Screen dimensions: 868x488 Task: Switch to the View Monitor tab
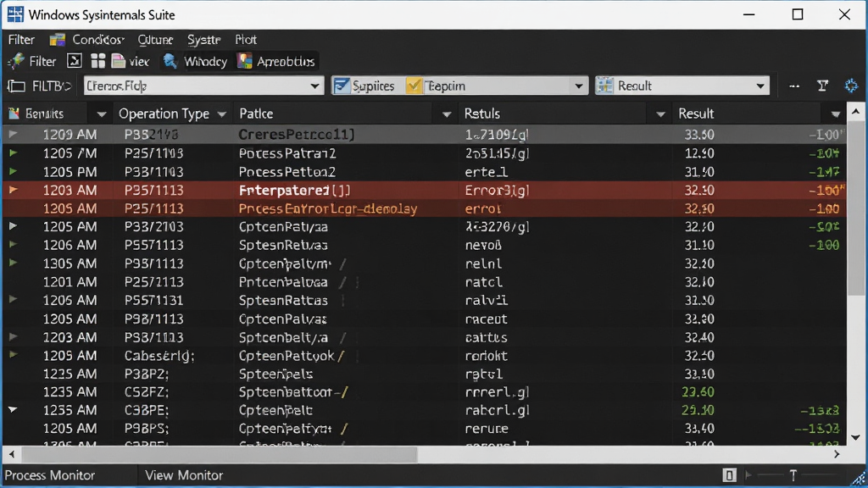coord(184,475)
